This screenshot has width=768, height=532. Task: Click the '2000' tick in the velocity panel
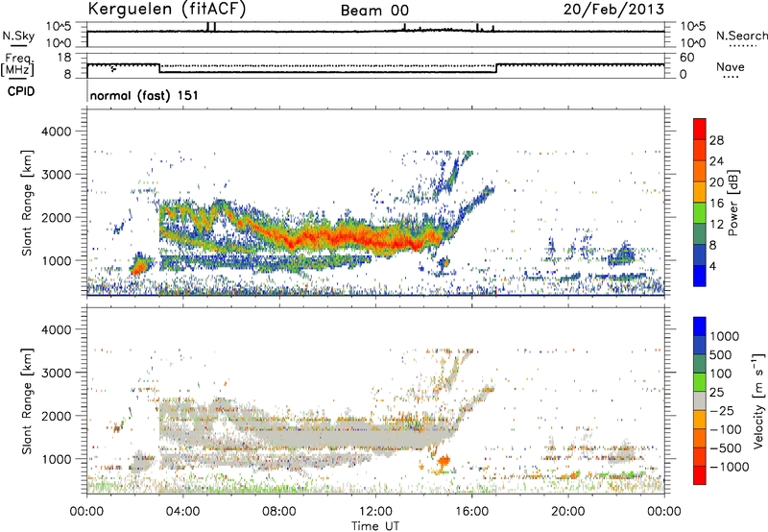point(57,416)
